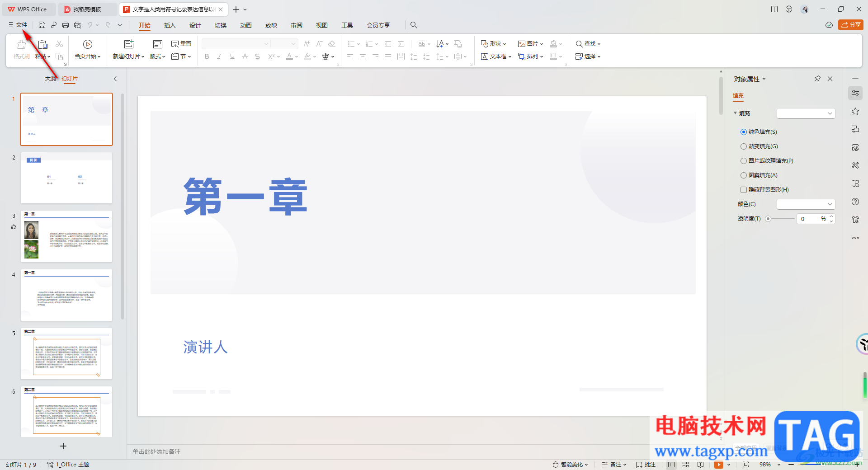Toggle italic formatting
The height and width of the screenshot is (470, 868).
pyautogui.click(x=219, y=56)
